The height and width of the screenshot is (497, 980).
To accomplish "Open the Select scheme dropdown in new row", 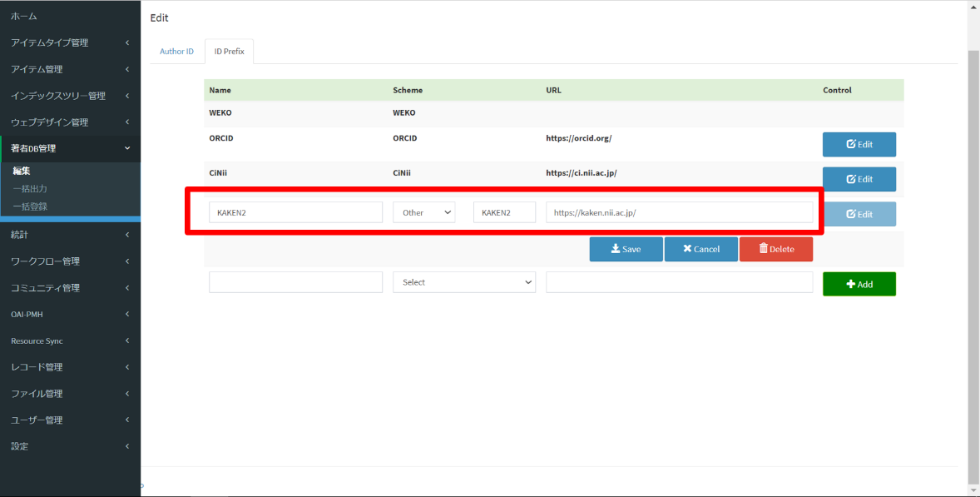I will tap(463, 282).
